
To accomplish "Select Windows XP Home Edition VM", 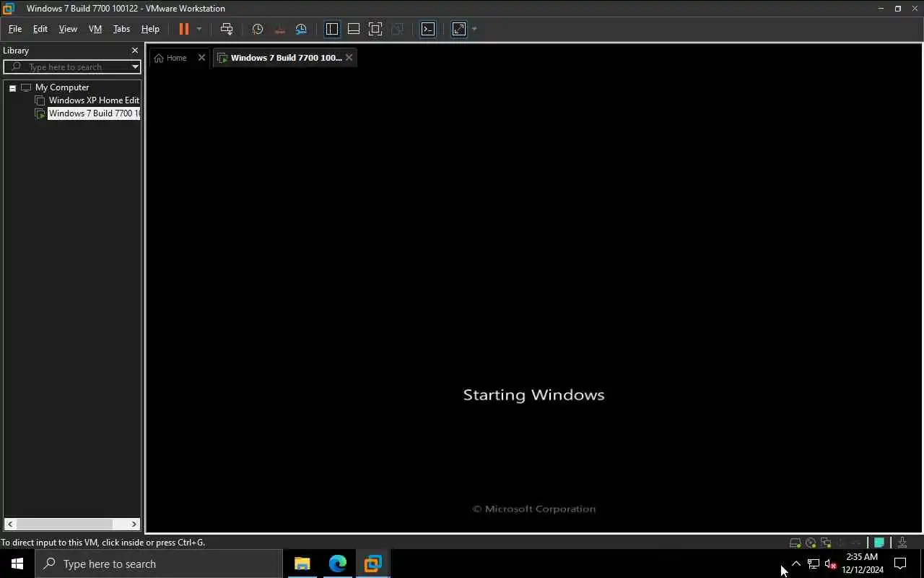I will 94,100.
